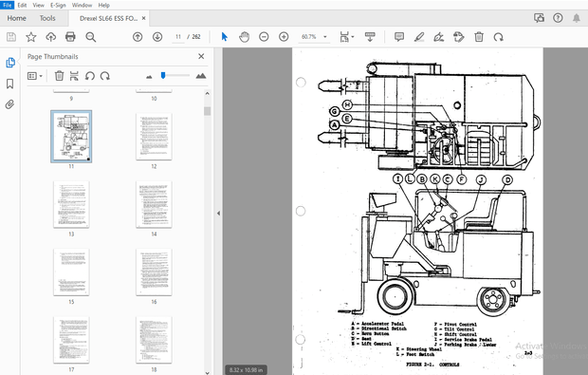Click the 8.32 x 10.98 in size label

tap(246, 369)
